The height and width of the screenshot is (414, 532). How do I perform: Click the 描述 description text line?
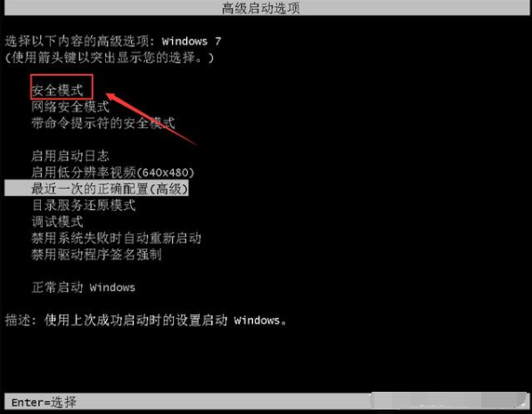coord(146,321)
